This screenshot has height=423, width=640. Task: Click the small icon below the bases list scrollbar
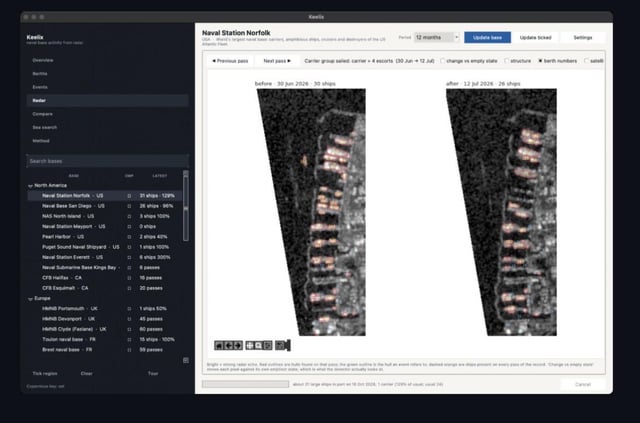pos(186,360)
